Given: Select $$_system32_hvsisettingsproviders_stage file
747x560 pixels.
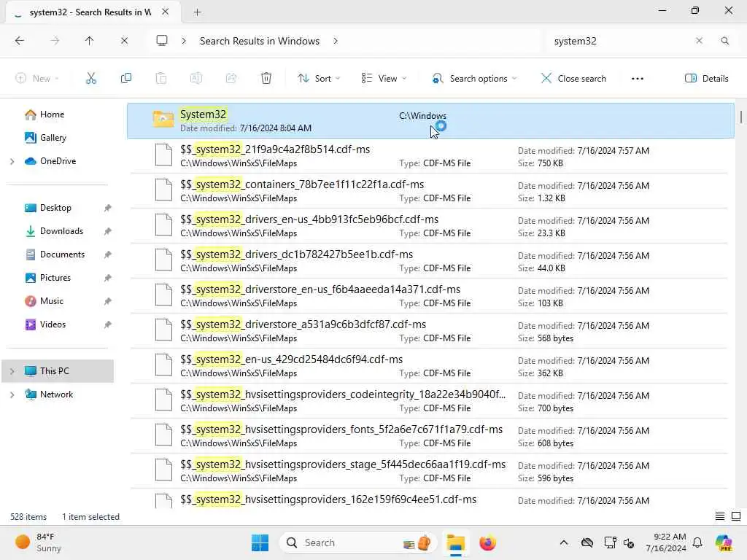Looking at the screenshot, I should (429, 471).
